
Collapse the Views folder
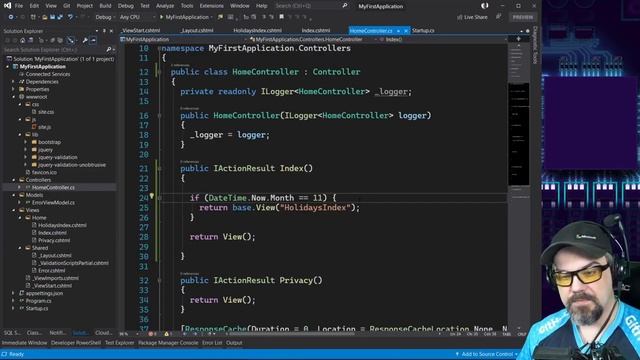[x=13, y=210]
